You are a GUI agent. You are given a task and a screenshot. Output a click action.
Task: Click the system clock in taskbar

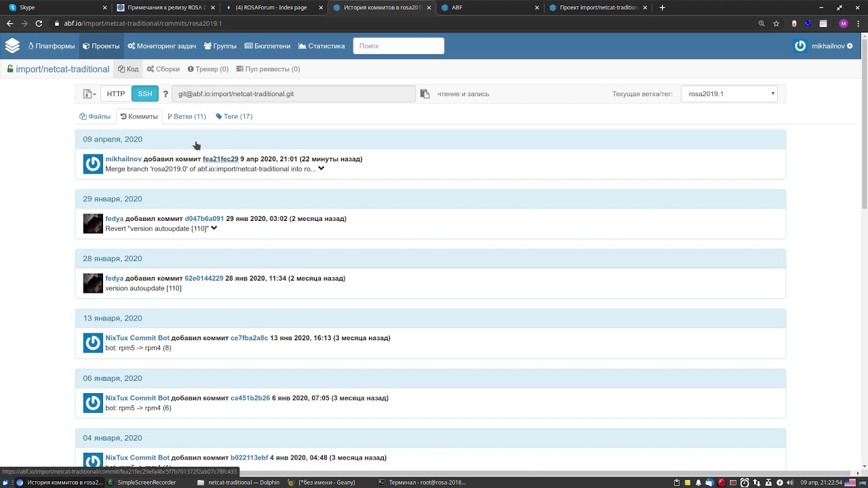click(x=821, y=483)
